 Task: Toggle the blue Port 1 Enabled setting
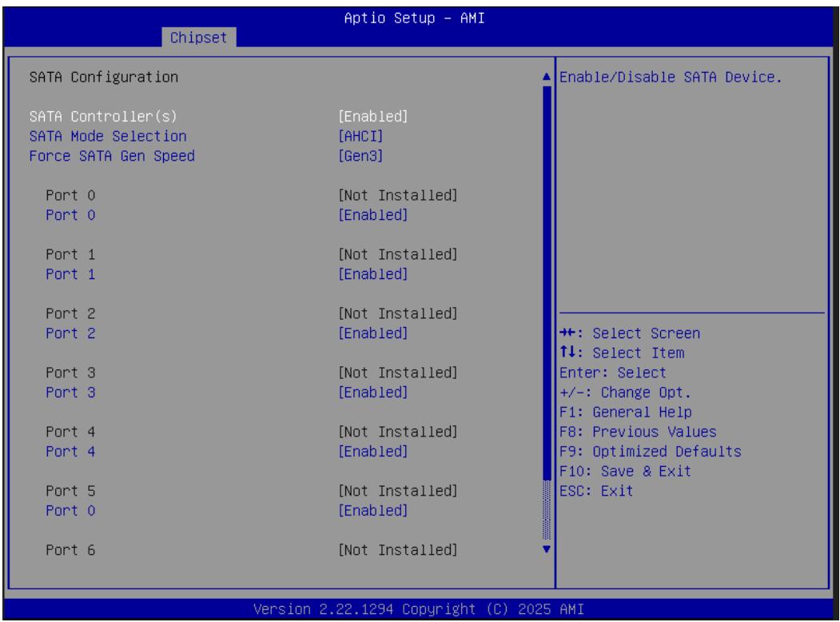[373, 273]
